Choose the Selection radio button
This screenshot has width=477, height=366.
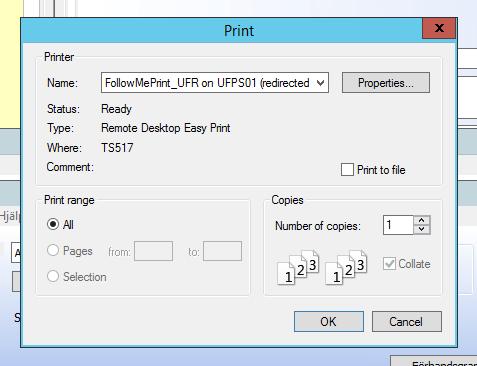pos(53,276)
